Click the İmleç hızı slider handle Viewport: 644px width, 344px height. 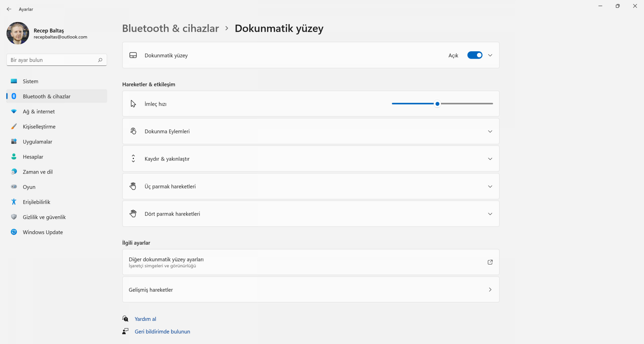coord(437,104)
